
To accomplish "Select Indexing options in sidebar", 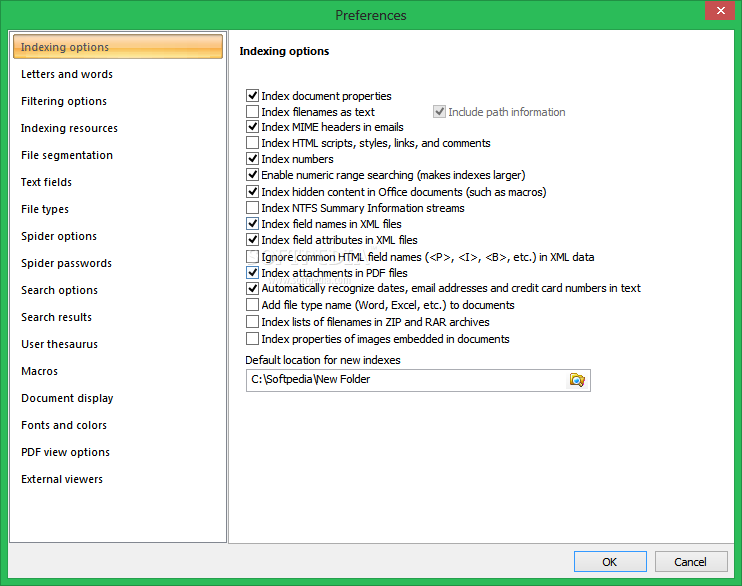I will coord(118,47).
